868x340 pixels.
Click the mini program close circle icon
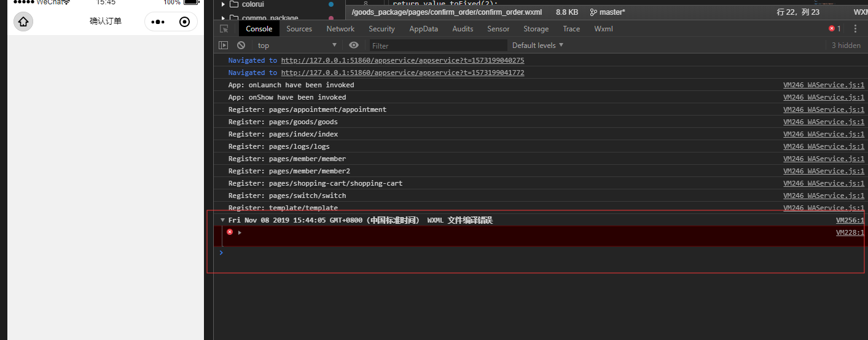tap(184, 22)
